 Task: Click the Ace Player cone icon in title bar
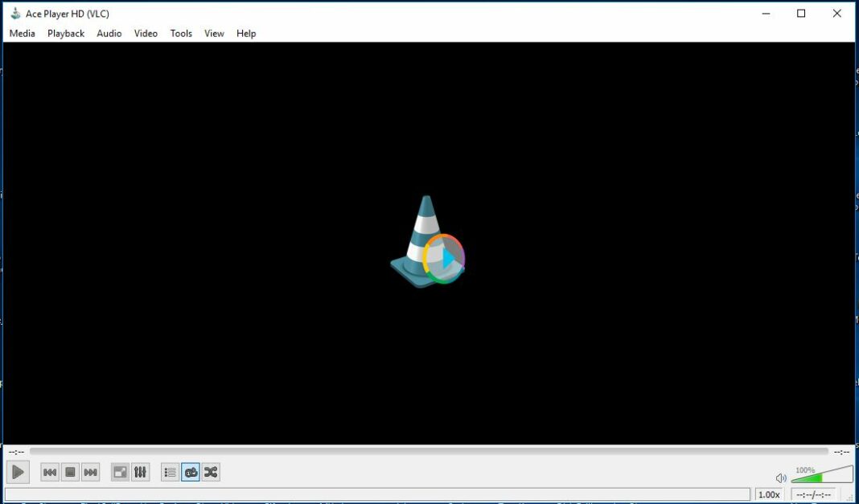coord(14,13)
